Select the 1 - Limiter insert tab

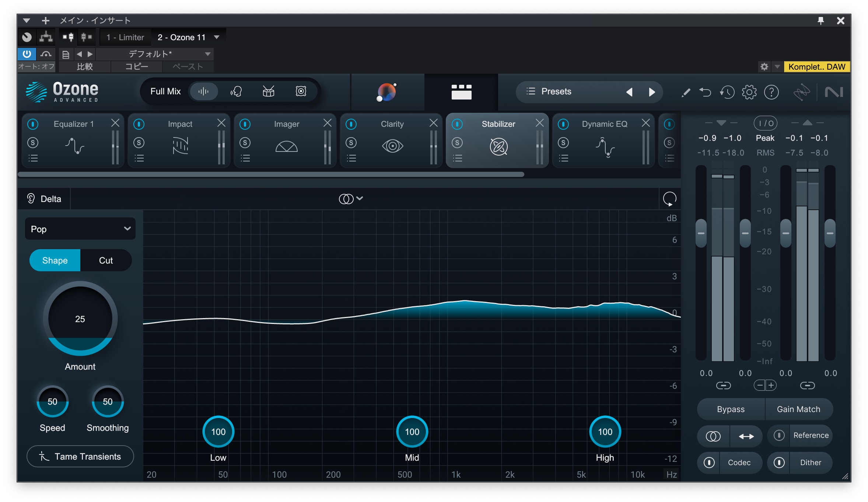(125, 37)
